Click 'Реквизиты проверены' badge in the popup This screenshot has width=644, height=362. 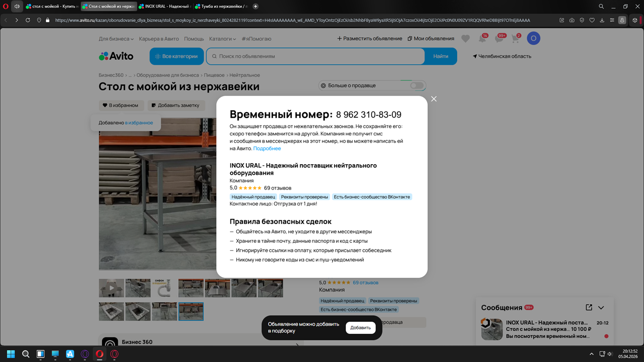[305, 197]
